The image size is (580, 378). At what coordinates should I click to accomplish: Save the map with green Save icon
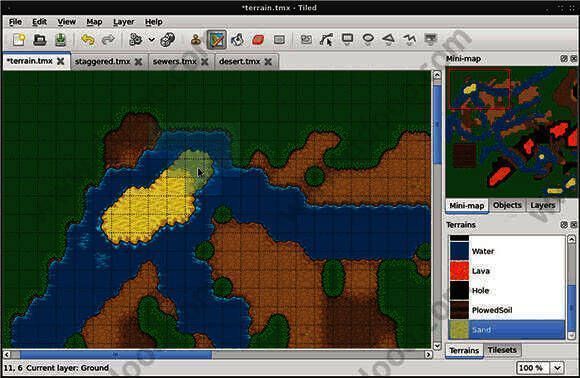coord(60,40)
